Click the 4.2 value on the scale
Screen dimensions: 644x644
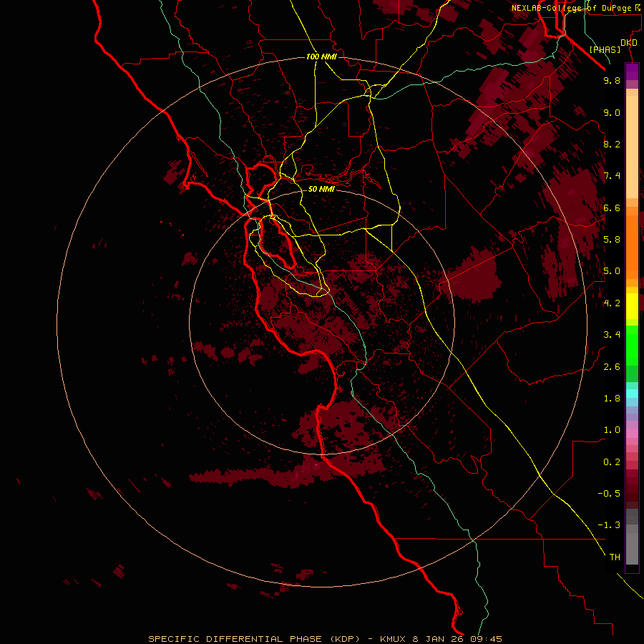(x=612, y=303)
